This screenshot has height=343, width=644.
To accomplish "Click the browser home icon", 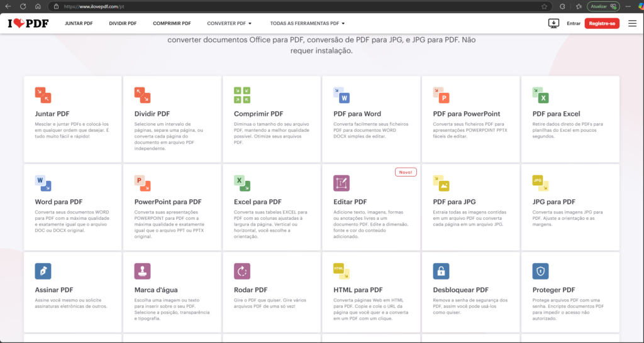I will click(x=38, y=6).
